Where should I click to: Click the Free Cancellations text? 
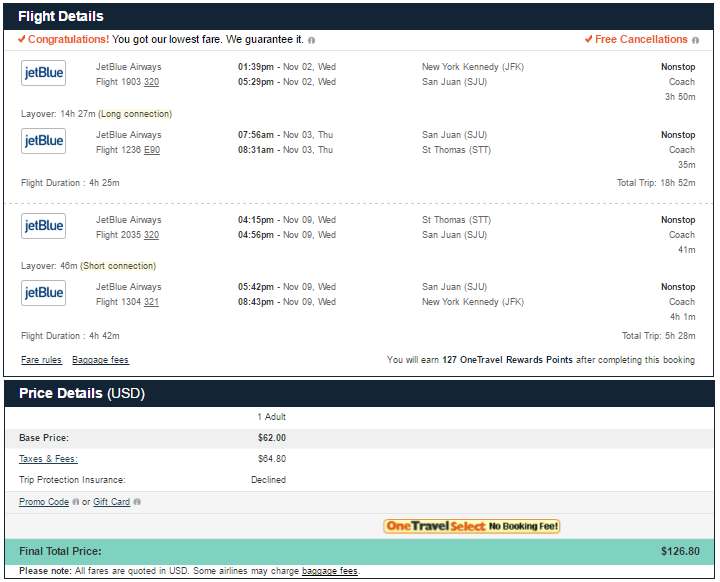pyautogui.click(x=641, y=40)
